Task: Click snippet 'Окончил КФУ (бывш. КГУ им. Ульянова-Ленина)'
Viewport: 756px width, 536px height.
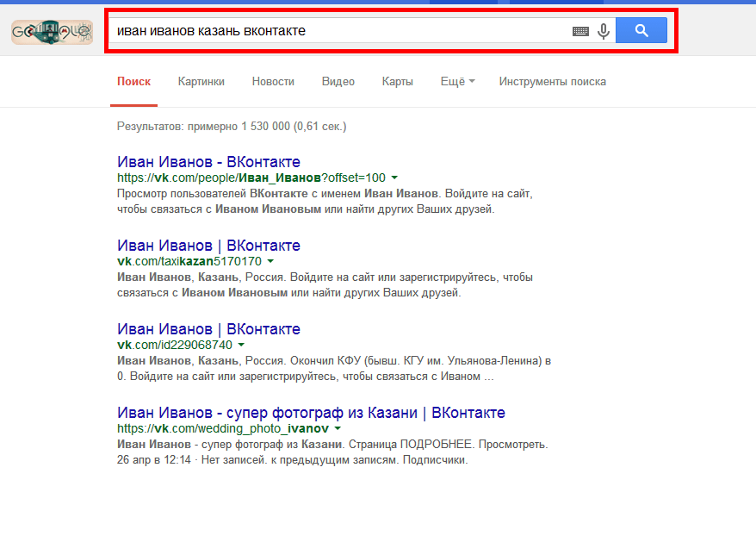Action: [x=415, y=360]
